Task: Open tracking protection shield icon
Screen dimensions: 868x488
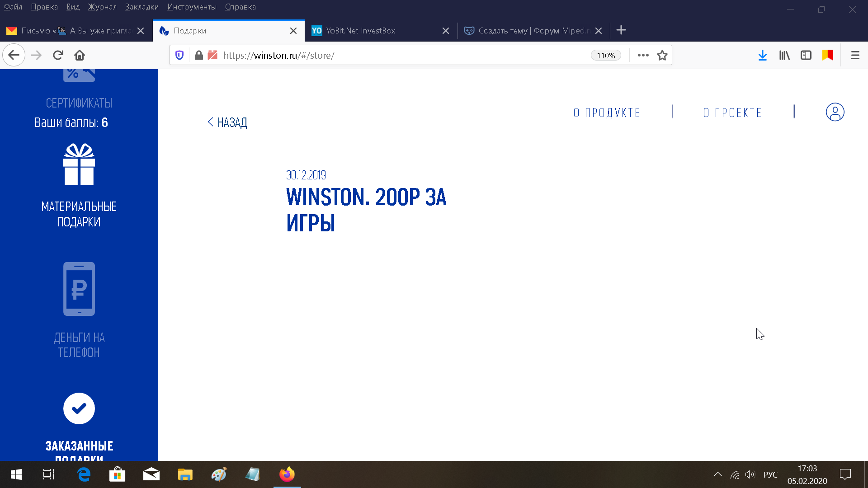Action: point(179,55)
